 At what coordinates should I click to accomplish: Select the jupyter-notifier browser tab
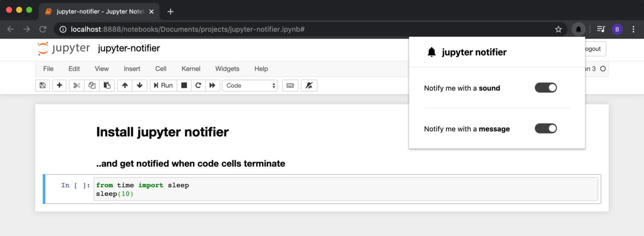click(x=100, y=11)
